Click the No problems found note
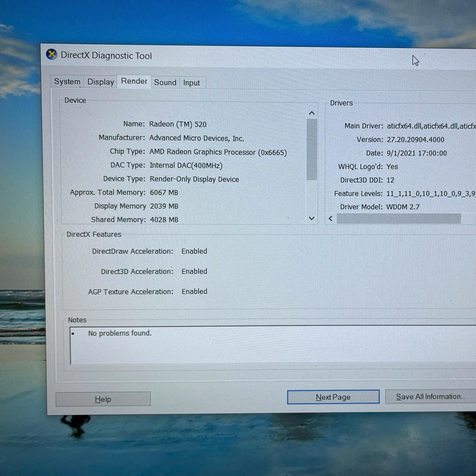Screen dimensions: 476x476 coord(120,333)
